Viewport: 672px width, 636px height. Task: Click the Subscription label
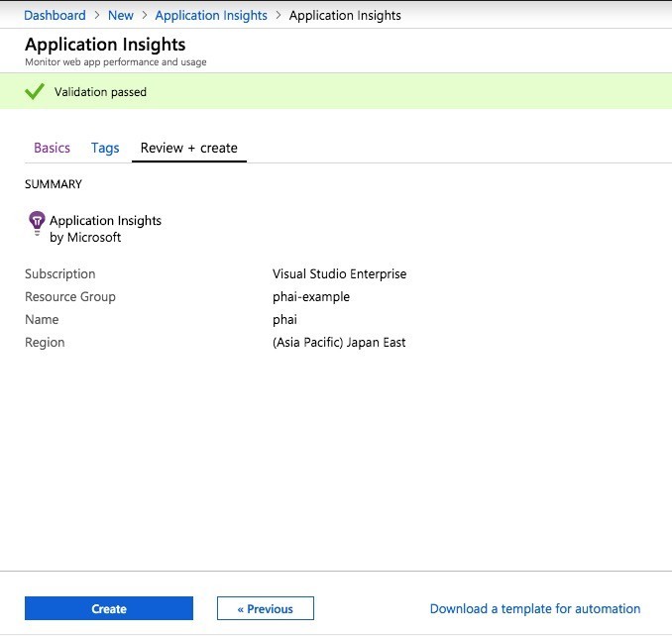coord(60,274)
